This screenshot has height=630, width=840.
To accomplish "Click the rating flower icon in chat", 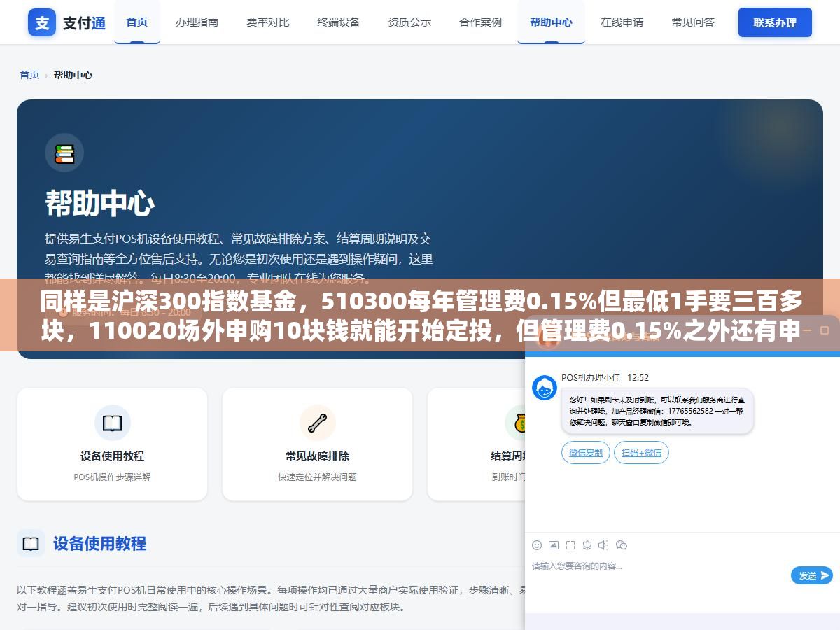I will (x=587, y=545).
